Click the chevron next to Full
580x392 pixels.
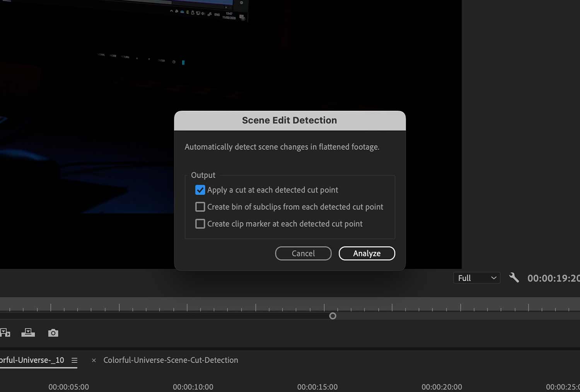click(493, 278)
